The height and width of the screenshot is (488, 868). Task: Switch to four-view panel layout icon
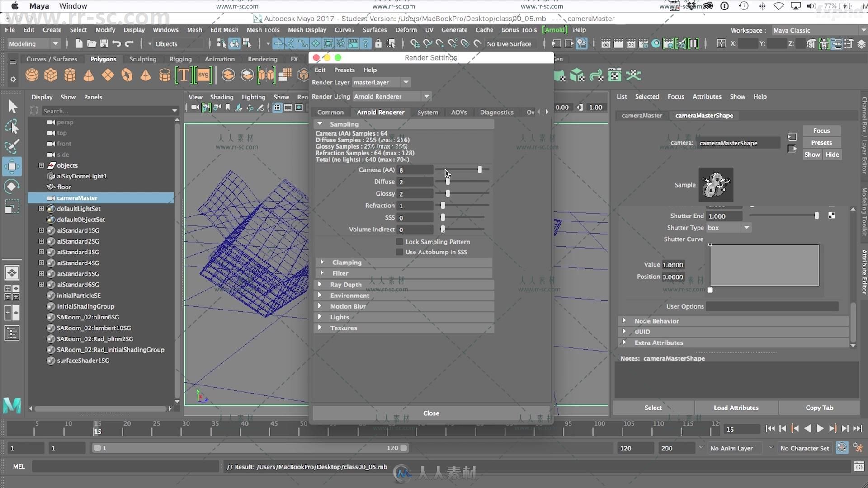[12, 293]
